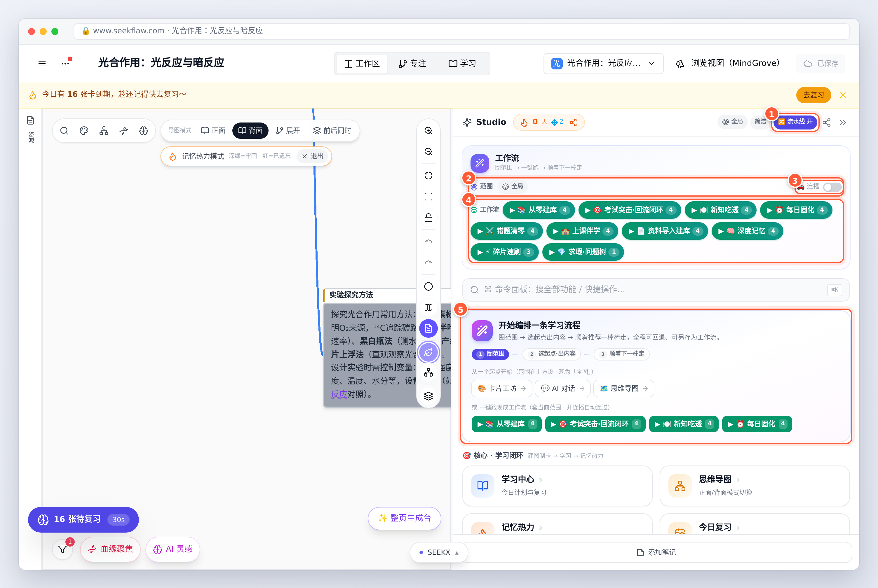Screen dimensions: 878x588
Task: Open the 光合作用 document dropdown
Action: pos(603,63)
